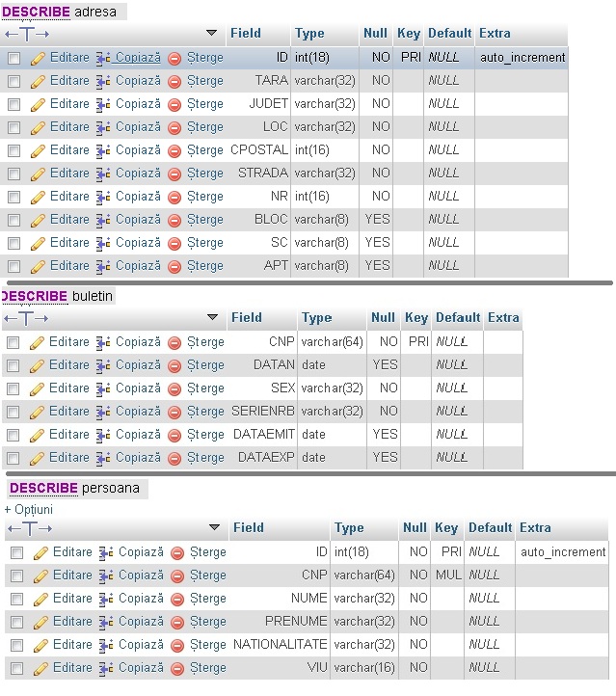Click full-texts arrows toggle icon in persoana table header

30,528
